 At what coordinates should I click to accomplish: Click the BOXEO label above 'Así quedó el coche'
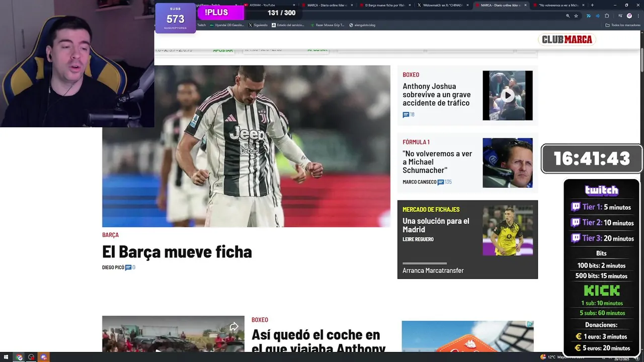tap(260, 320)
